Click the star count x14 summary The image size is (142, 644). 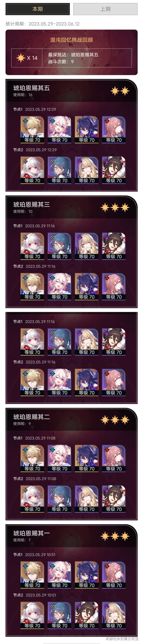click(x=27, y=58)
